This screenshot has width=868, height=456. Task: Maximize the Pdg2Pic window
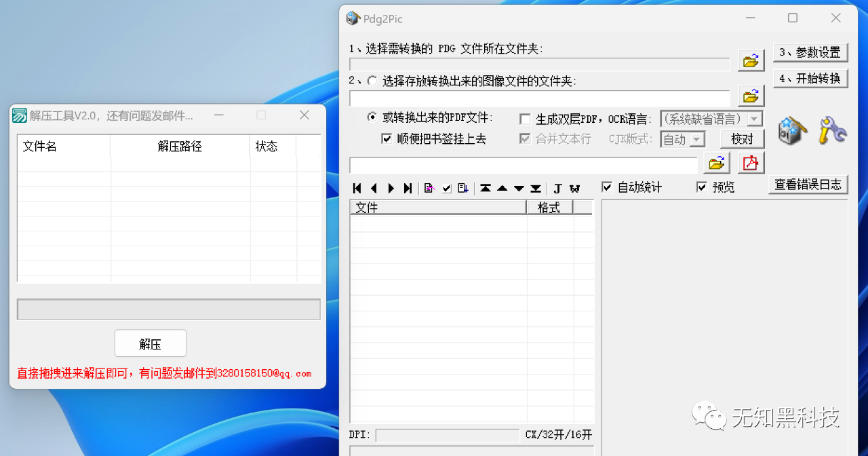click(x=793, y=18)
